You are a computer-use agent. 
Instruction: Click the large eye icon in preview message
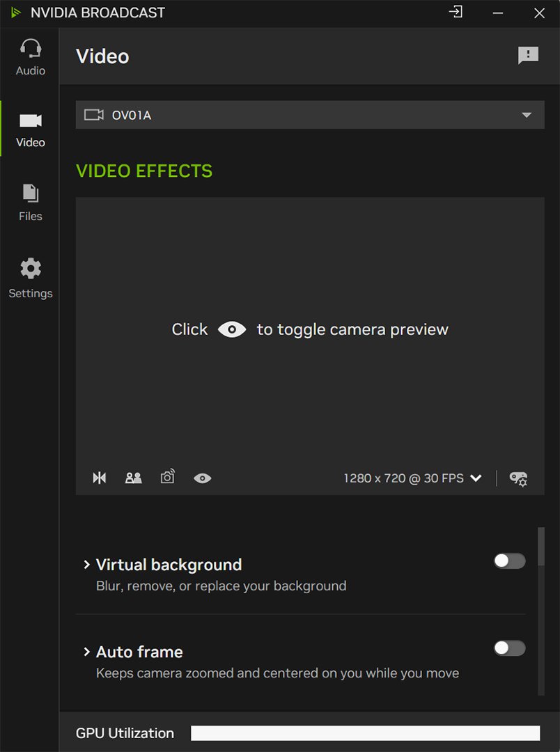click(232, 329)
